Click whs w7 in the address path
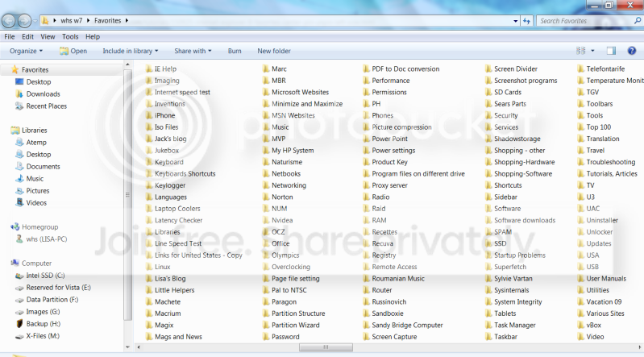Image resolution: width=644 pixels, height=357 pixels. click(x=72, y=20)
